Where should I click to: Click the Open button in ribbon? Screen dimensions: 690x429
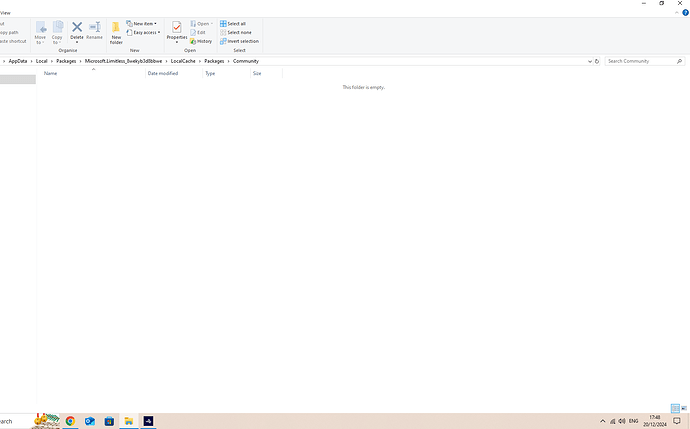click(202, 24)
